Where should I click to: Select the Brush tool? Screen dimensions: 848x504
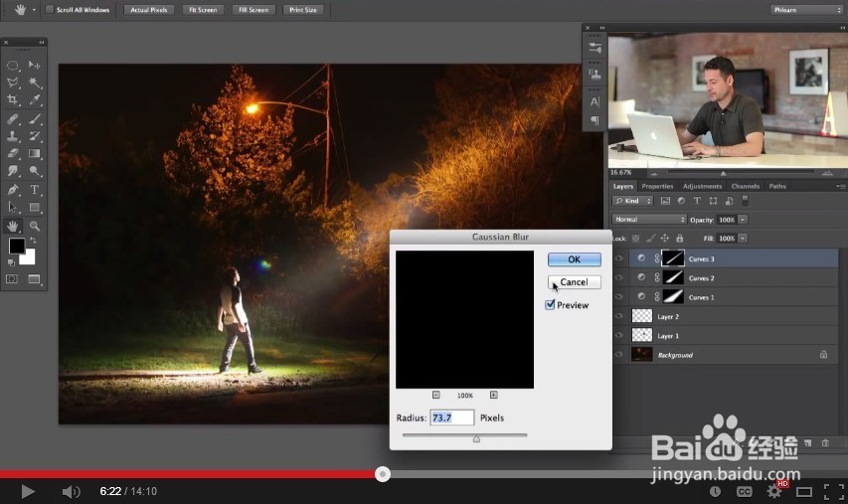(35, 119)
